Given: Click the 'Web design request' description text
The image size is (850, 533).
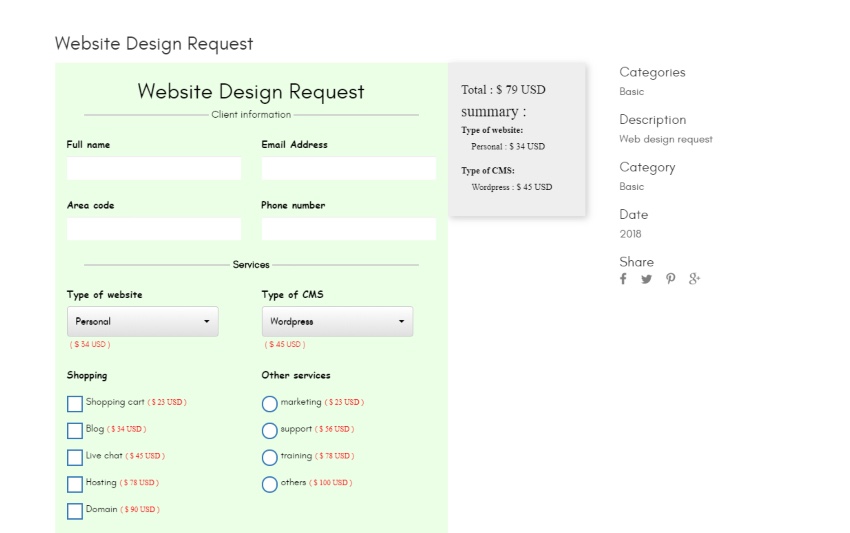Looking at the screenshot, I should (666, 139).
